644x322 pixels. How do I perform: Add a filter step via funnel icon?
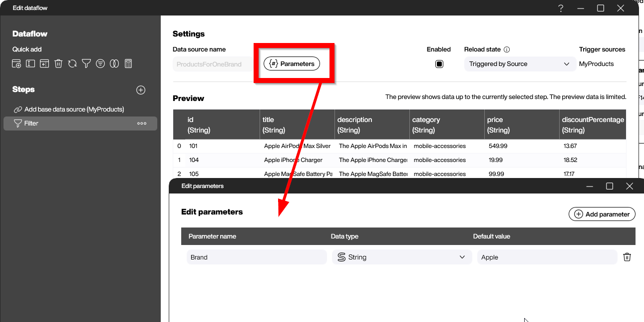point(86,63)
